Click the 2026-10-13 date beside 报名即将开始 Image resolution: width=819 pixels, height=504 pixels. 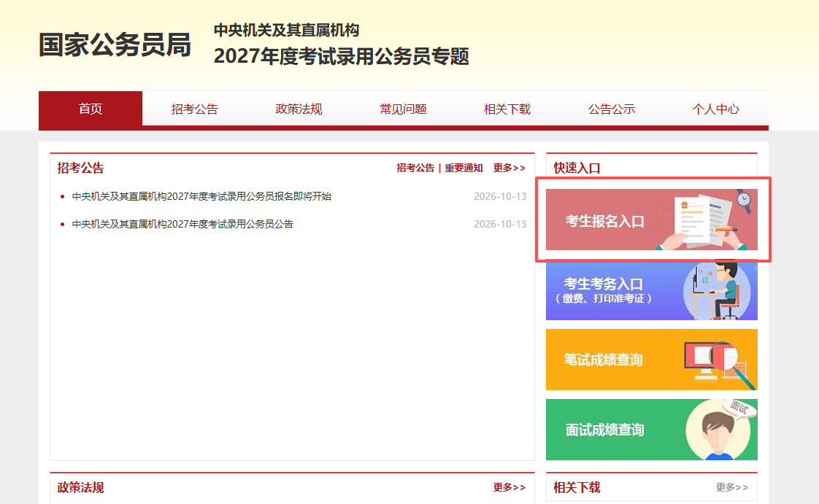500,196
